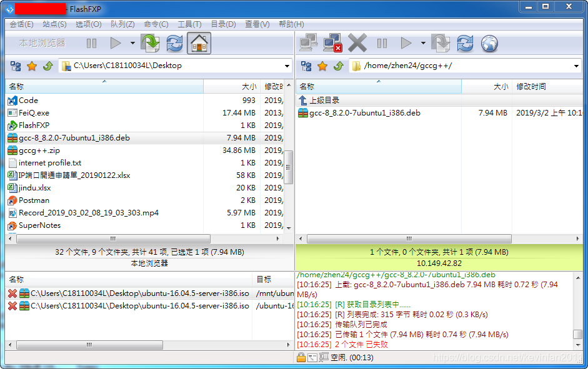
Task: Click the local favorites star icon
Action: click(x=32, y=66)
